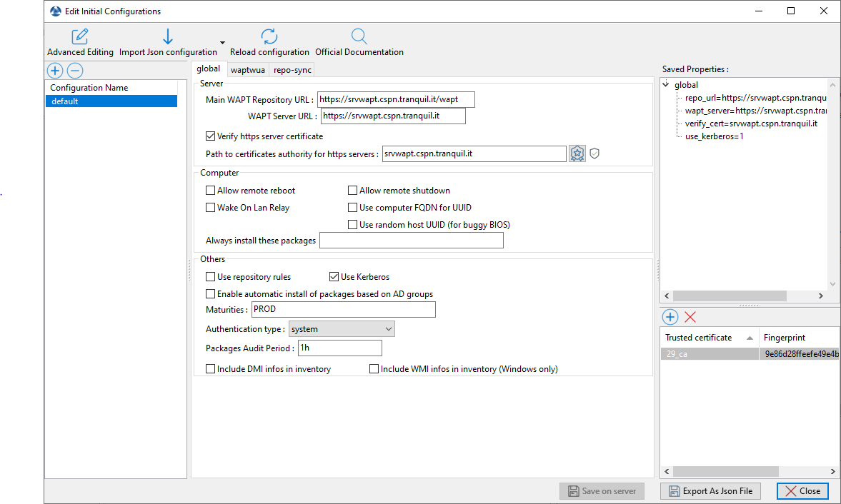Click Main WAPT Repository URL field

coord(396,100)
